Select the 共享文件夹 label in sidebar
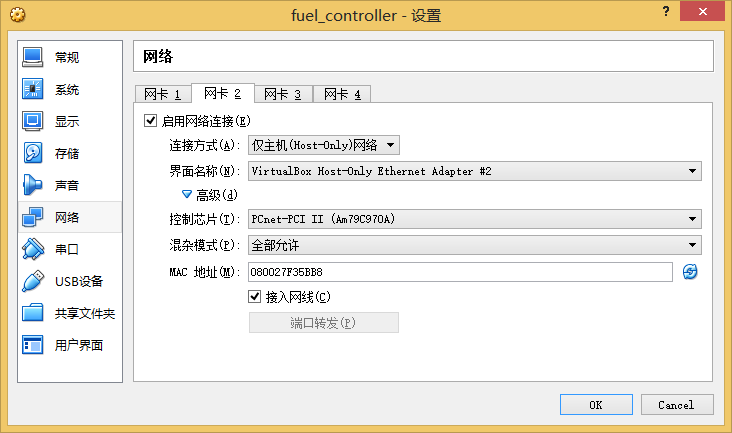Viewport: 732px width, 433px height. (x=85, y=314)
